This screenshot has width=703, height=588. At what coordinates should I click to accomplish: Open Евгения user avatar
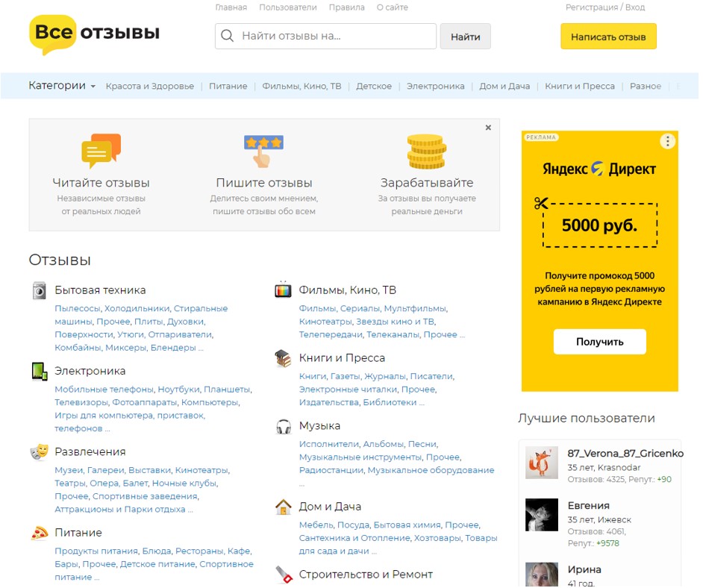[x=542, y=515]
